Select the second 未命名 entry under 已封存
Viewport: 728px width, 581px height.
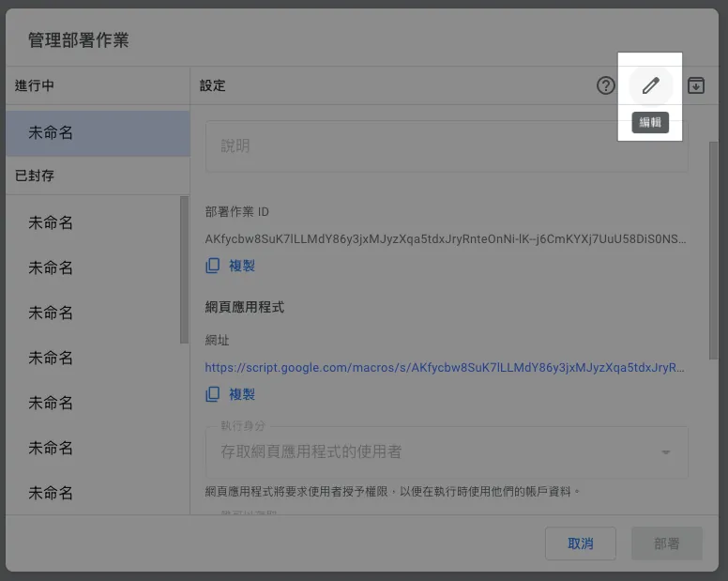click(52, 268)
